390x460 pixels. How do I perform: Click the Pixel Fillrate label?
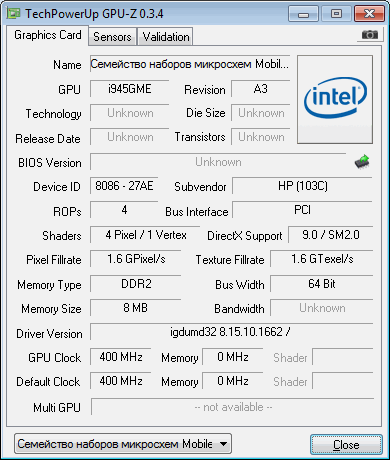[54, 260]
